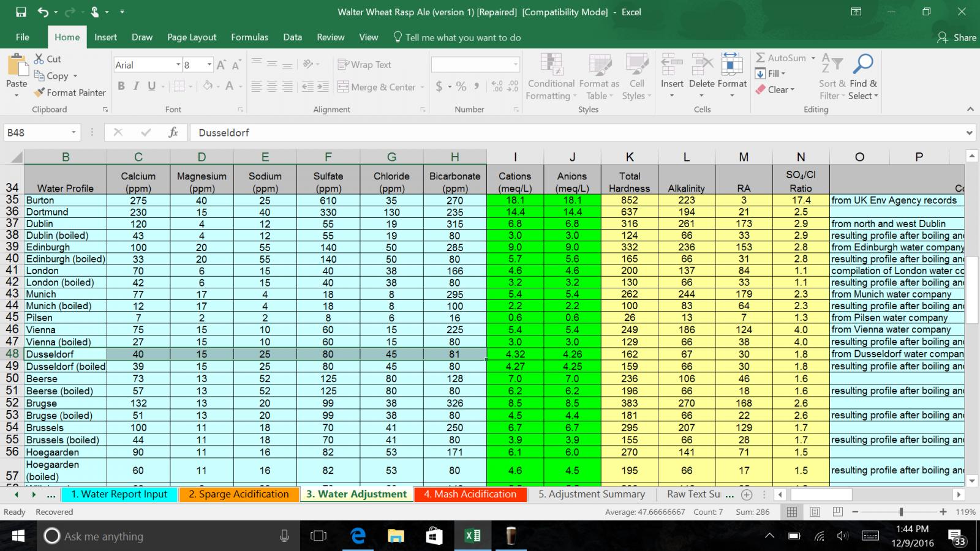This screenshot has height=551, width=980.
Task: Open Format as Table gallery
Action: point(599,77)
